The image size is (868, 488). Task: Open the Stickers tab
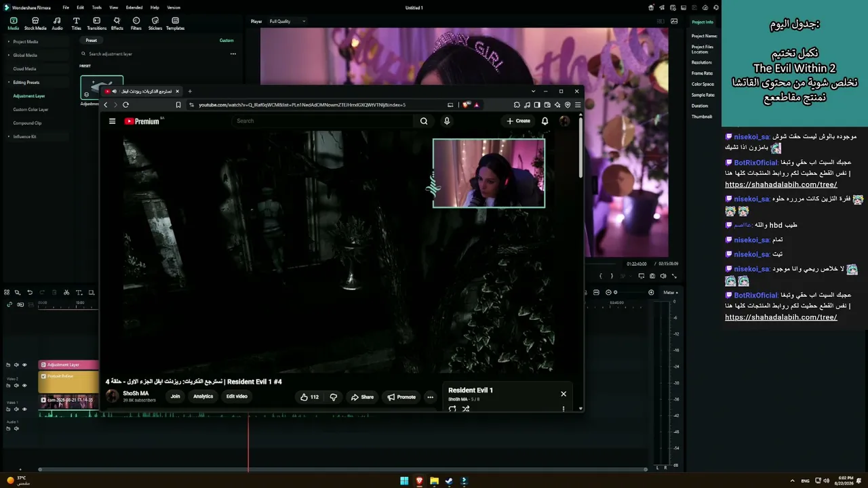coord(155,24)
